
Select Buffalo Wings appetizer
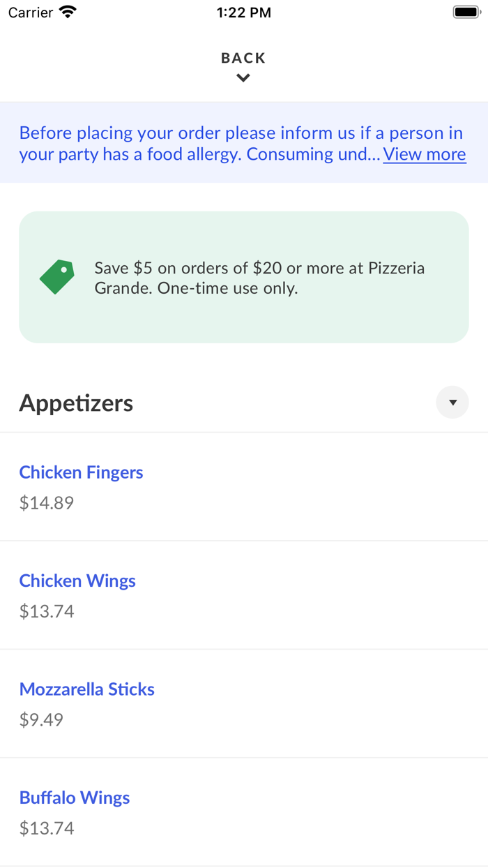pos(74,797)
